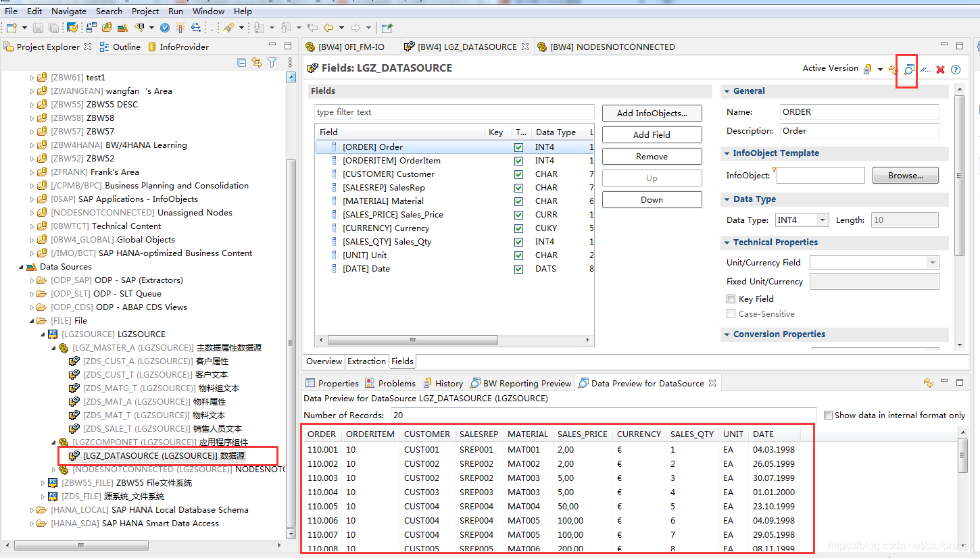The height and width of the screenshot is (558, 980).
Task: Click the Remove button
Action: (x=652, y=156)
